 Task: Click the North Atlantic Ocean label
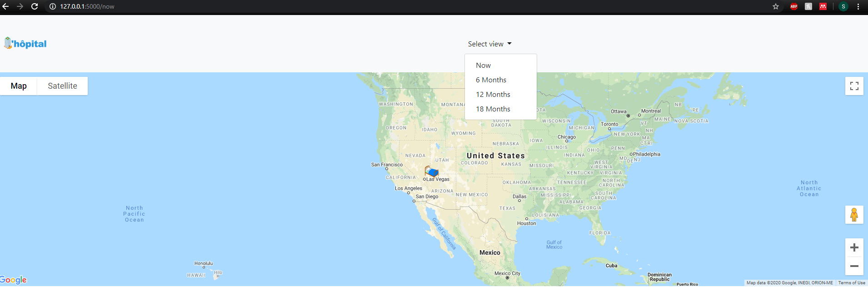click(809, 188)
